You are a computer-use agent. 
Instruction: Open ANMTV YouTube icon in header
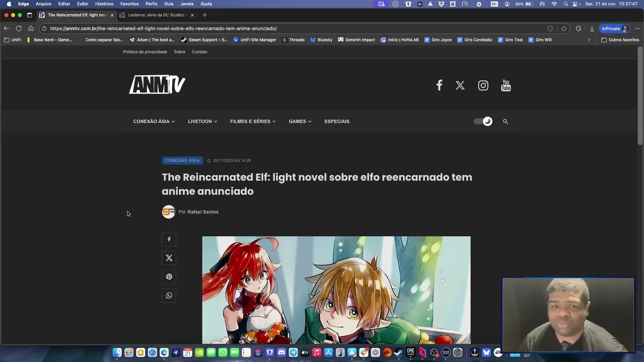[506, 85]
